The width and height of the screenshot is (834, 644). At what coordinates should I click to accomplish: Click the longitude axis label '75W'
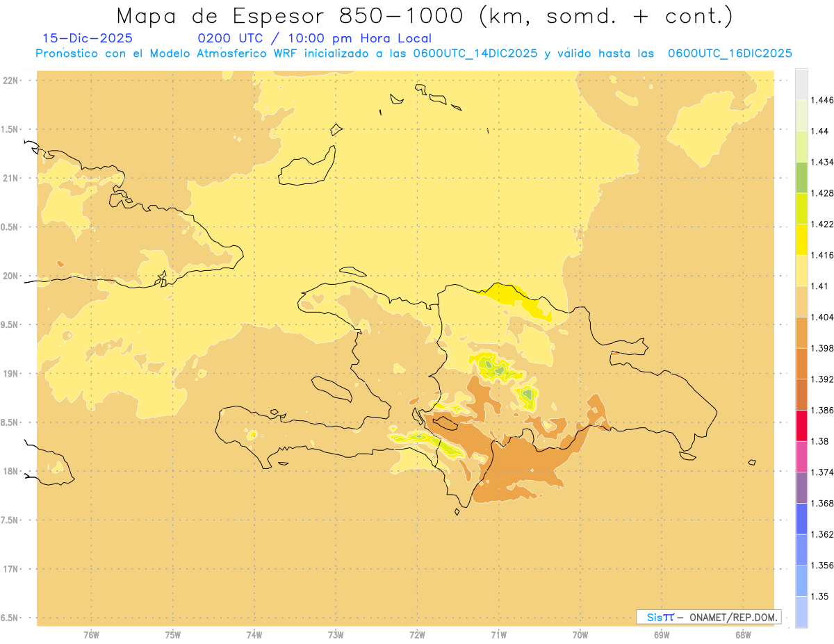pyautogui.click(x=173, y=634)
